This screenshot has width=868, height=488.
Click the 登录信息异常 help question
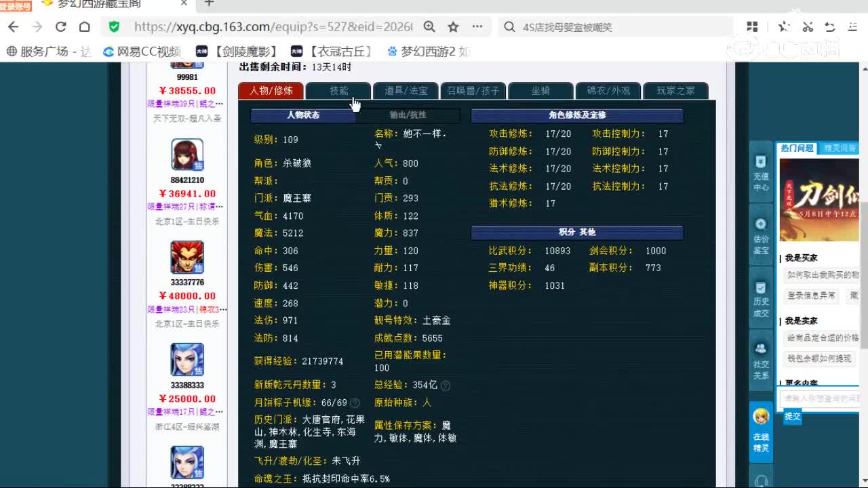click(812, 296)
